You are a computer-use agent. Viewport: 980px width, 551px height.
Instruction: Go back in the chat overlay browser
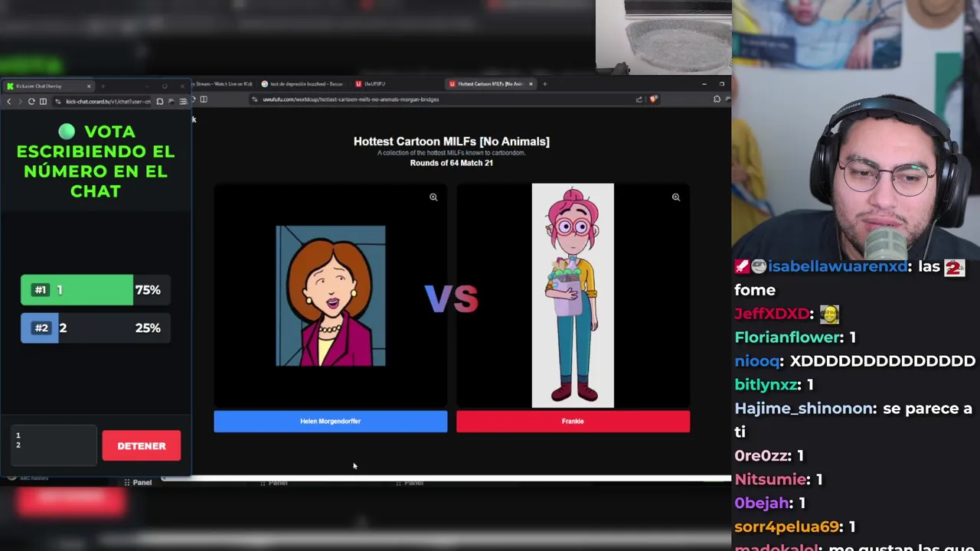coord(9,102)
